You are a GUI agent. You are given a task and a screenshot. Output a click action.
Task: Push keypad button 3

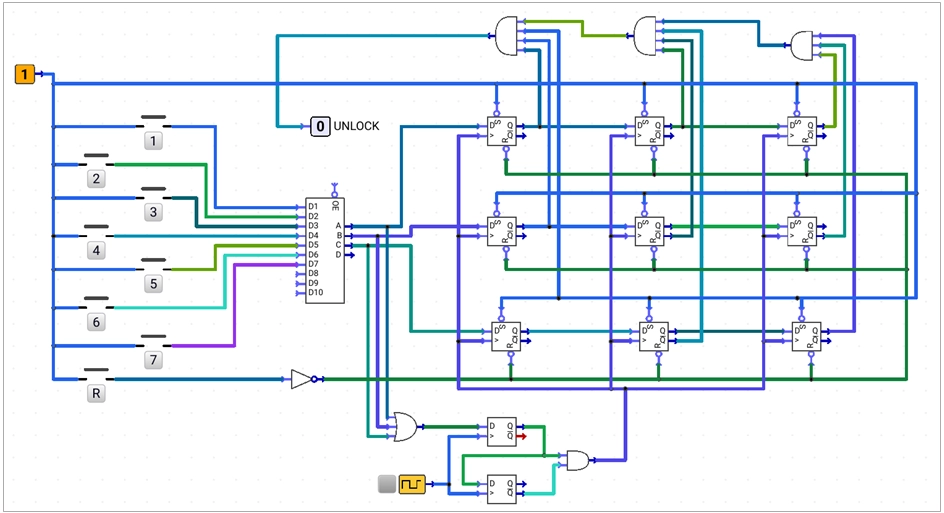point(153,212)
